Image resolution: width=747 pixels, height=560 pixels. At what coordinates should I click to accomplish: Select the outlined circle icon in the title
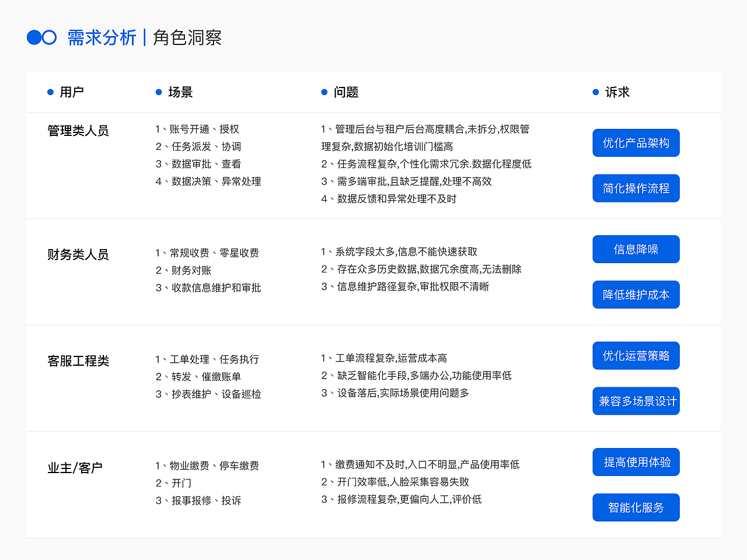click(x=49, y=37)
